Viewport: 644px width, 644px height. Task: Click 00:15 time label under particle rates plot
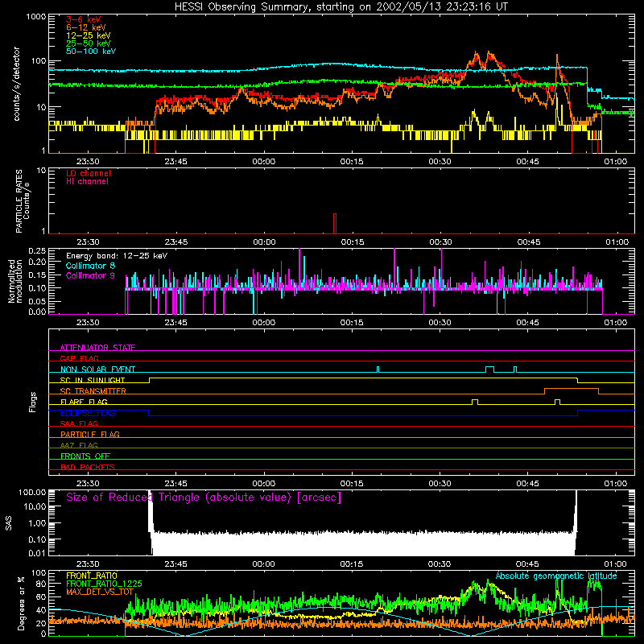353,242
